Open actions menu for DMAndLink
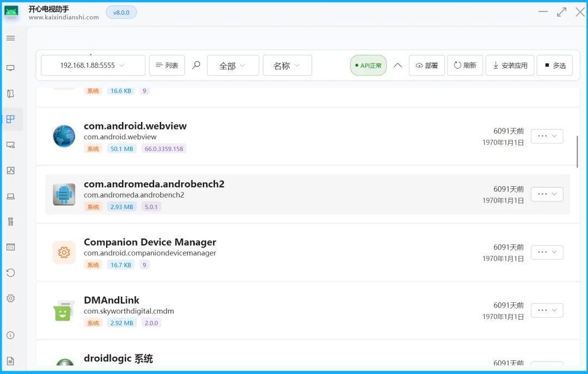This screenshot has height=374, width=588. [x=547, y=310]
